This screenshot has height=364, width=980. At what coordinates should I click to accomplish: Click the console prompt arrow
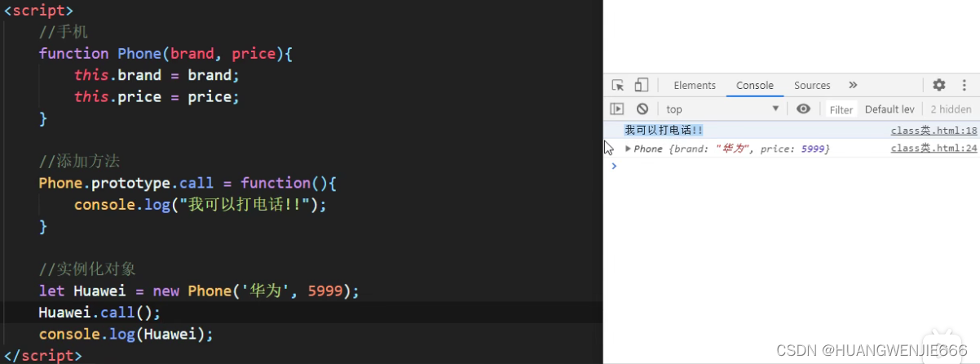pos(614,166)
